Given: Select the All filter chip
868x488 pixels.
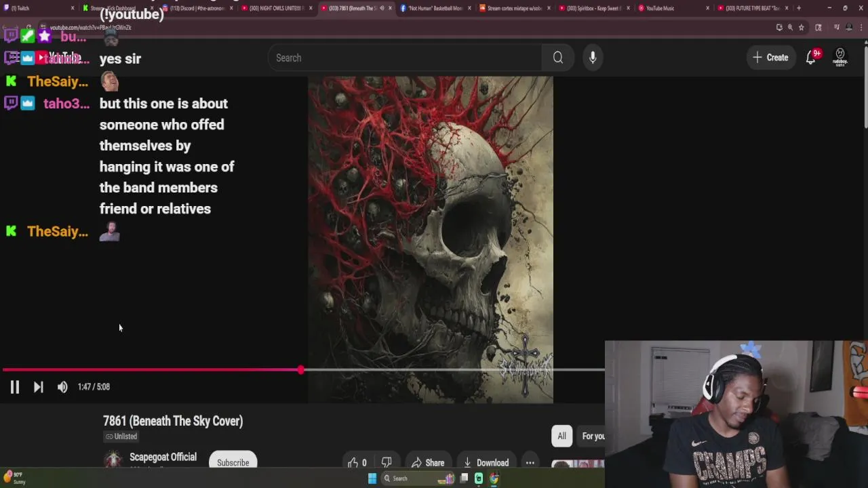Looking at the screenshot, I should [x=561, y=436].
